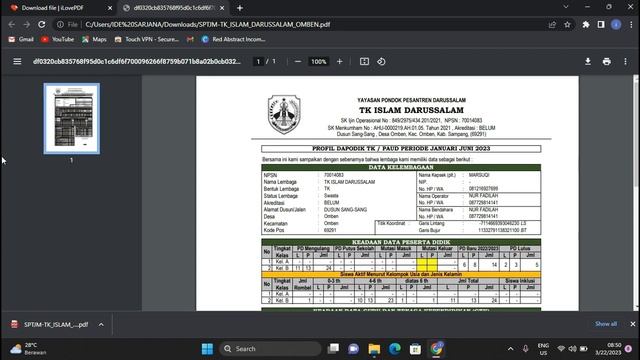Open Chrome from taskbar

coord(436,349)
